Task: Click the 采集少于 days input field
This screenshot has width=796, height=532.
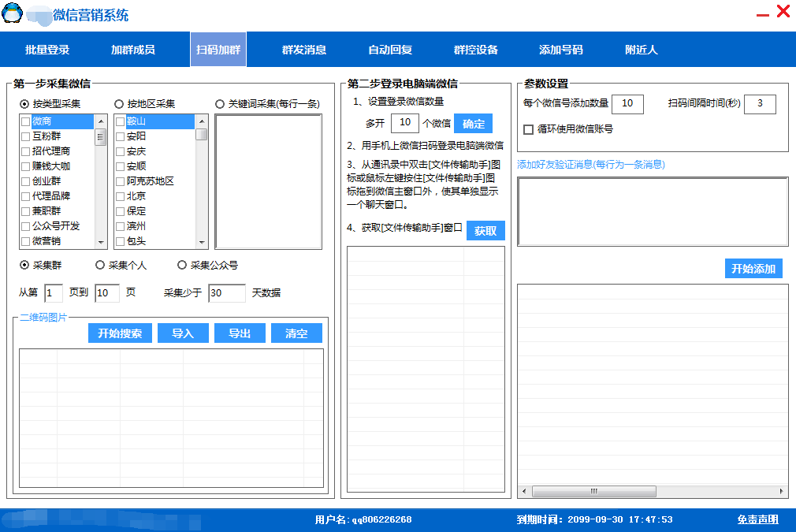Action: coord(227,293)
